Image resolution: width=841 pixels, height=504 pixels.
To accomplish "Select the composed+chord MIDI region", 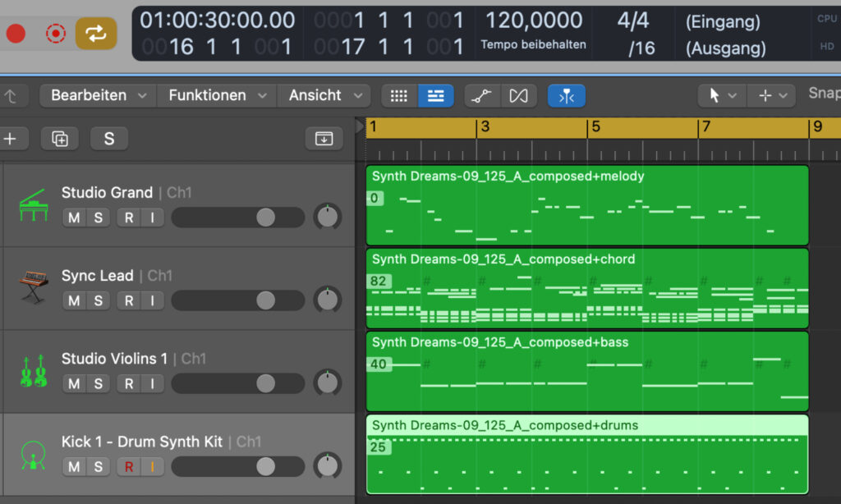I will (587, 288).
